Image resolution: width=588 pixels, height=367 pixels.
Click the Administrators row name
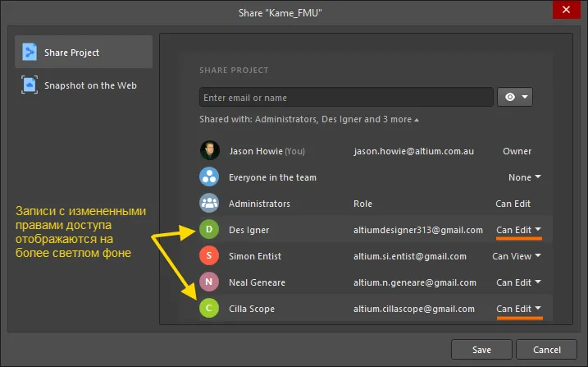coord(259,204)
